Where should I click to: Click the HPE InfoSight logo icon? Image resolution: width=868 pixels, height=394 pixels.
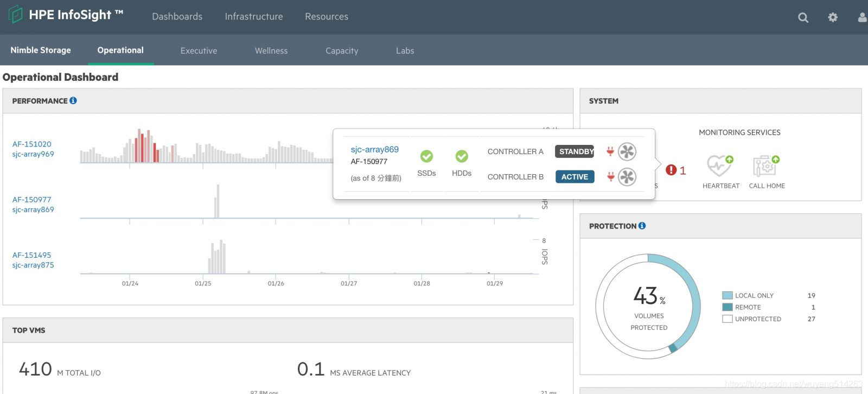coord(15,14)
